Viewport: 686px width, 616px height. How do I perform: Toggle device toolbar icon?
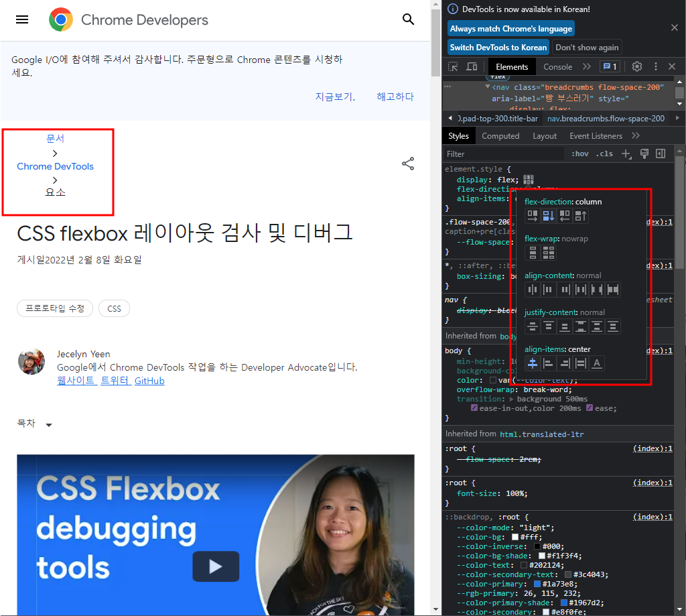pyautogui.click(x=472, y=66)
